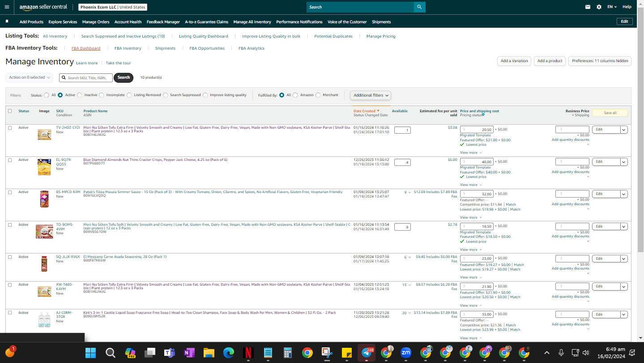This screenshot has height=363, width=644.
Task: Select the Search Suppressed radio button
Action: (x=166, y=95)
